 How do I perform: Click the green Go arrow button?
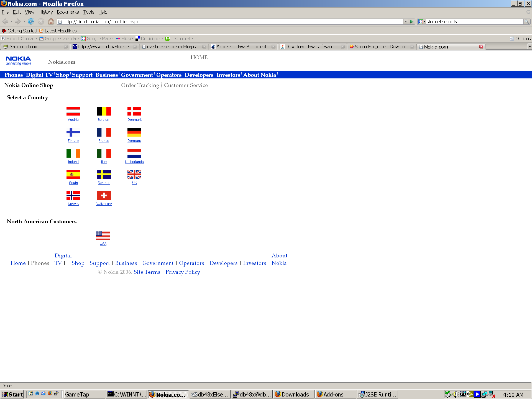[412, 22]
